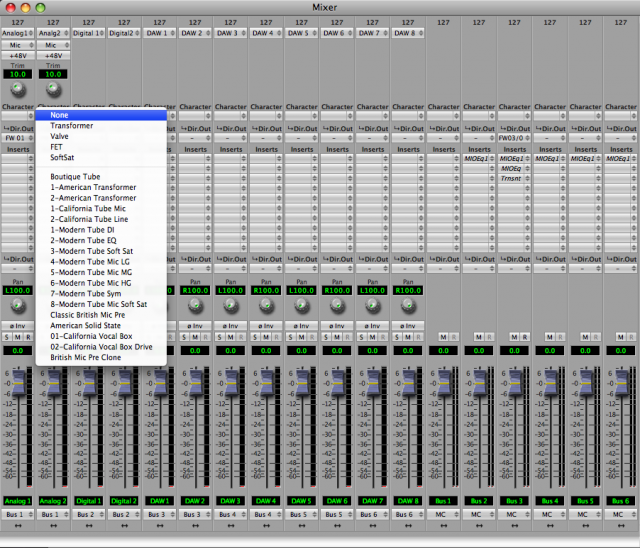The height and width of the screenshot is (548, 640).
Task: Open the FW03/0 direct out dropdown
Action: 514,138
